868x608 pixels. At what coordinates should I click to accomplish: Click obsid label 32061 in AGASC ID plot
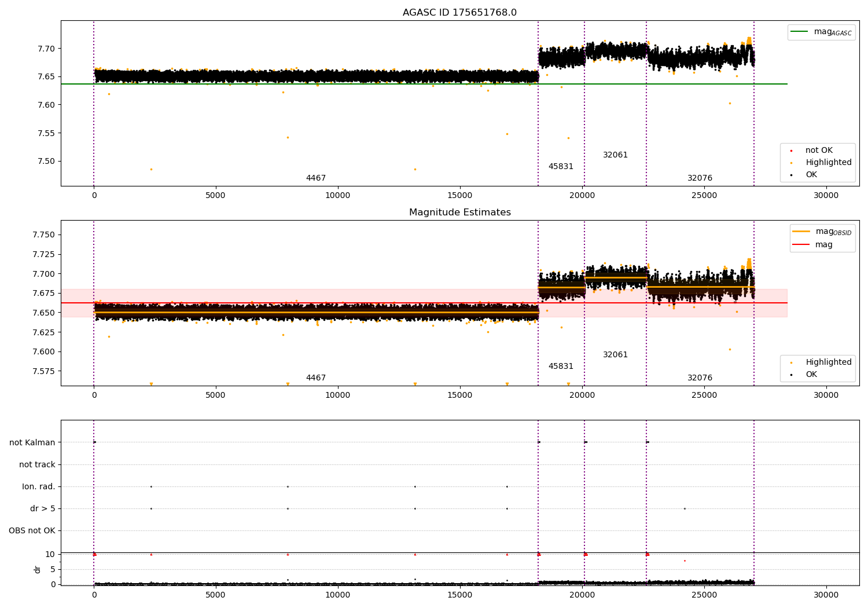pyautogui.click(x=615, y=155)
